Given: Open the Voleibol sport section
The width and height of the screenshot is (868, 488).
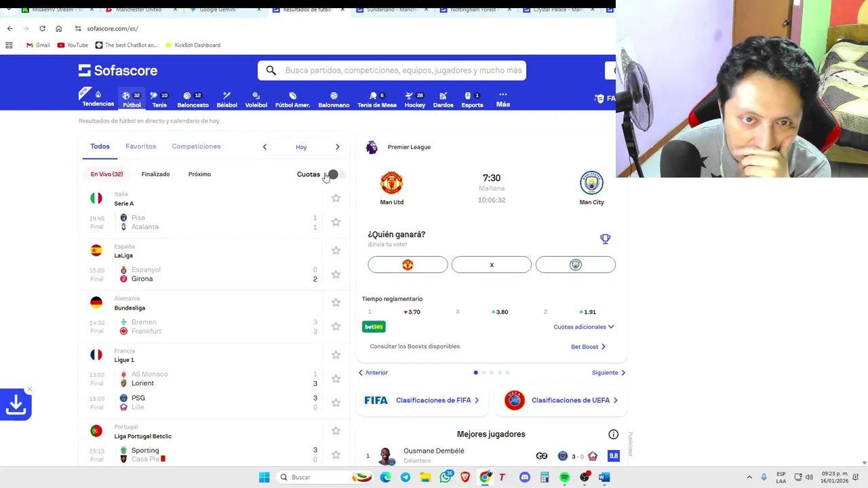Looking at the screenshot, I should pos(256,99).
